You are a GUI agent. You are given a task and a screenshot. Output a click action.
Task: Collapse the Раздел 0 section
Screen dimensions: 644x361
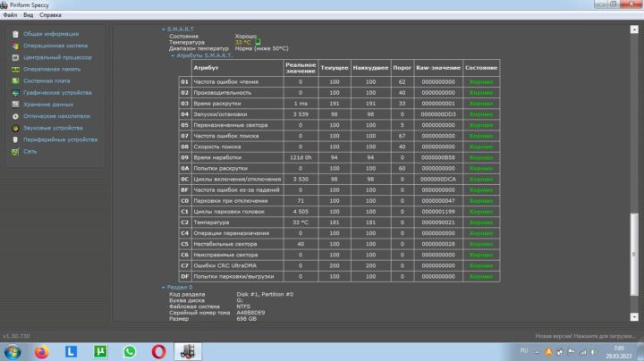point(164,288)
